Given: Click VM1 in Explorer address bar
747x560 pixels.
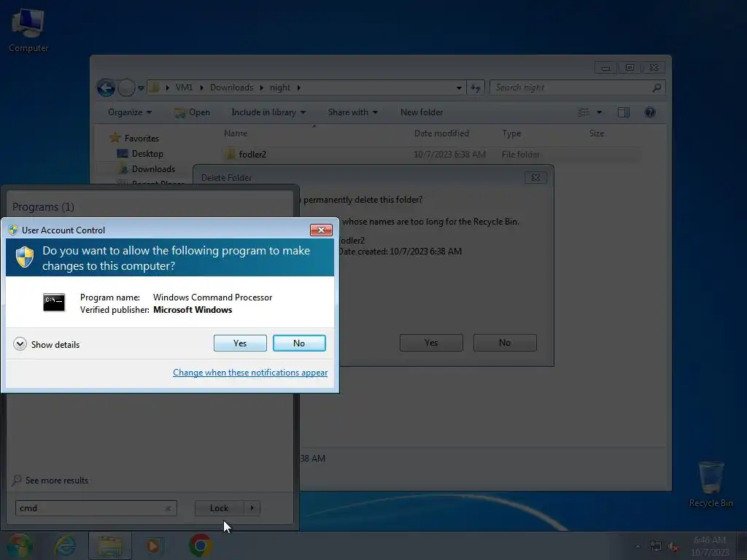Looking at the screenshot, I should click(x=184, y=87).
